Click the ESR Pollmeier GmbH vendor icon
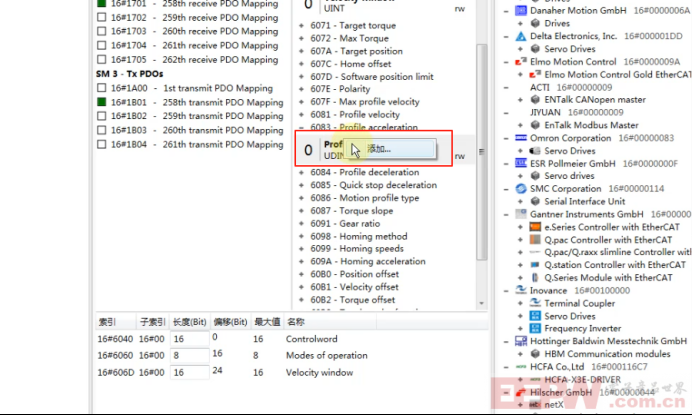The image size is (692, 415). click(521, 164)
